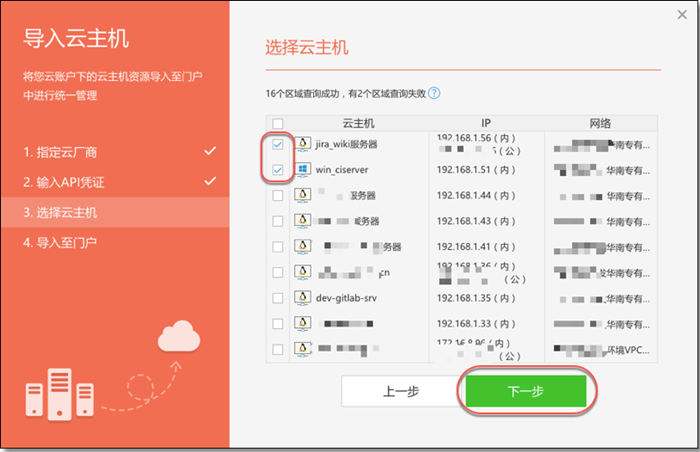The image size is (700, 452).
Task: Click the Windows icon for win_ciserver
Action: [x=303, y=170]
